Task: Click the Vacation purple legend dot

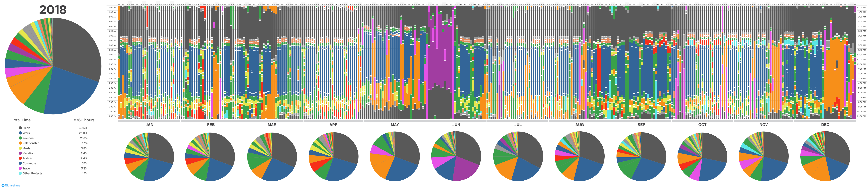Action: [20, 153]
